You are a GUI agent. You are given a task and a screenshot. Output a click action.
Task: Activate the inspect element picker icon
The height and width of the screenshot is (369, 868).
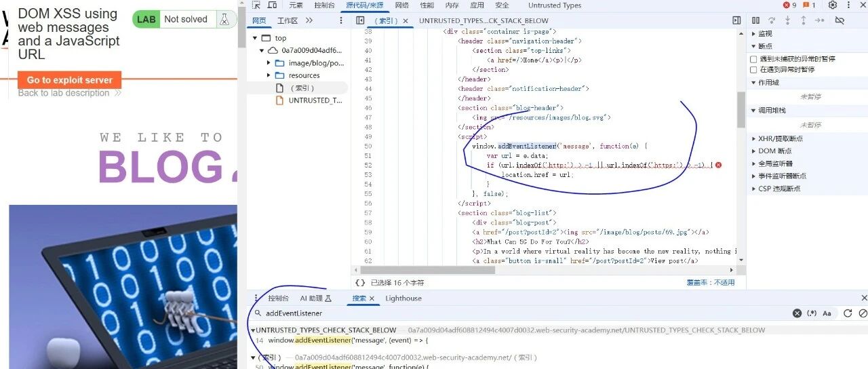click(256, 5)
